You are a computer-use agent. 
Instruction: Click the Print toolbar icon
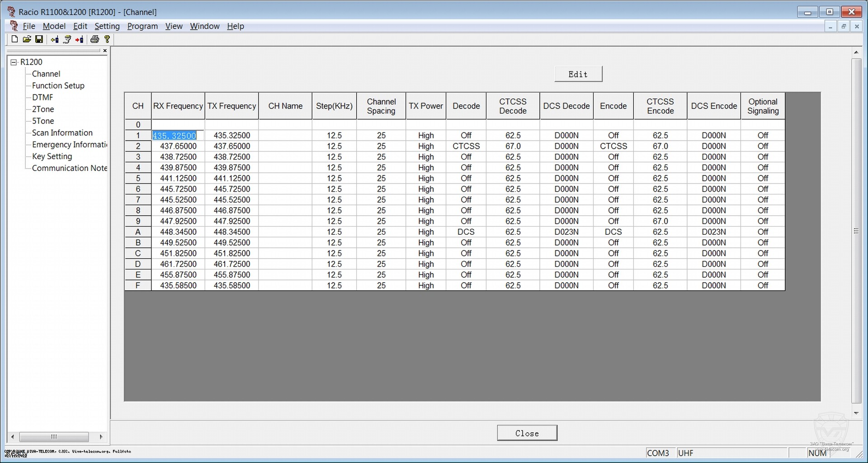point(94,39)
